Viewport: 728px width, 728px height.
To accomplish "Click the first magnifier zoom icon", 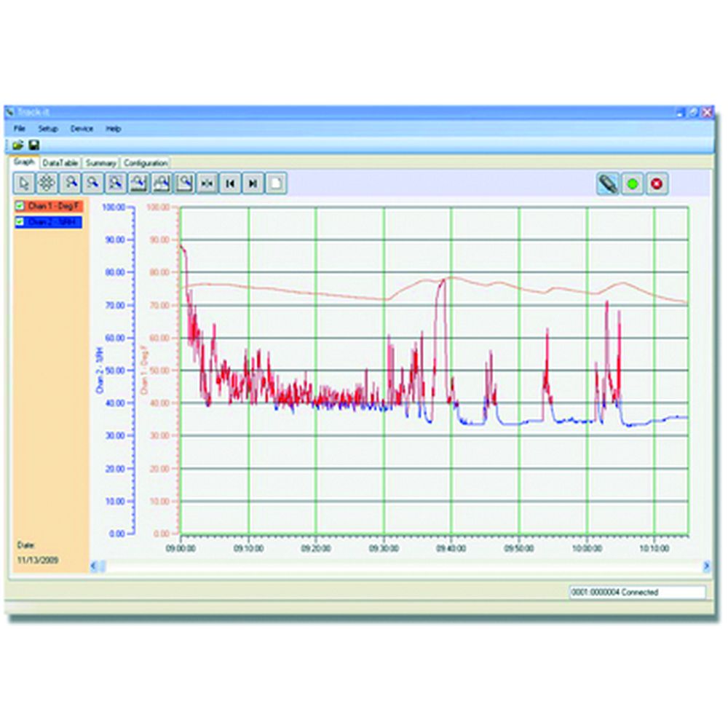I will pos(70,184).
